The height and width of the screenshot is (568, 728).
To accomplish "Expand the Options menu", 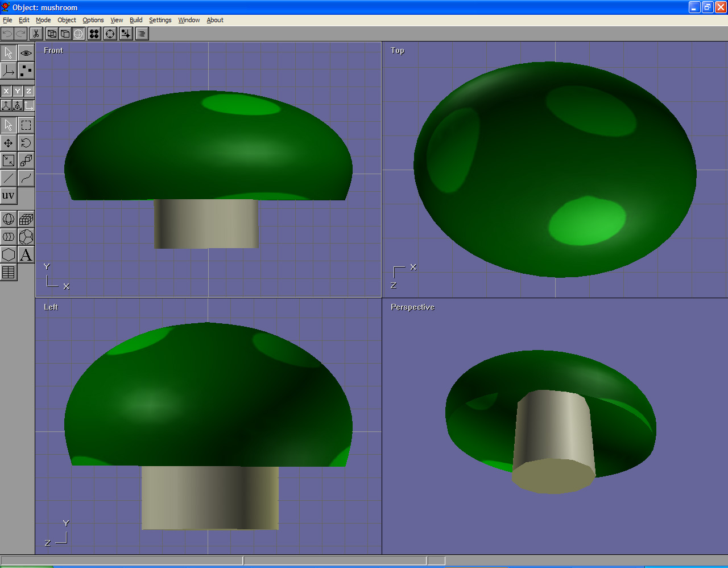I will (x=93, y=20).
